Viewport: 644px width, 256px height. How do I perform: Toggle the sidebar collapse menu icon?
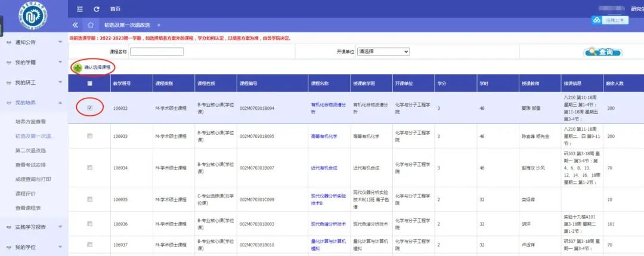point(80,9)
